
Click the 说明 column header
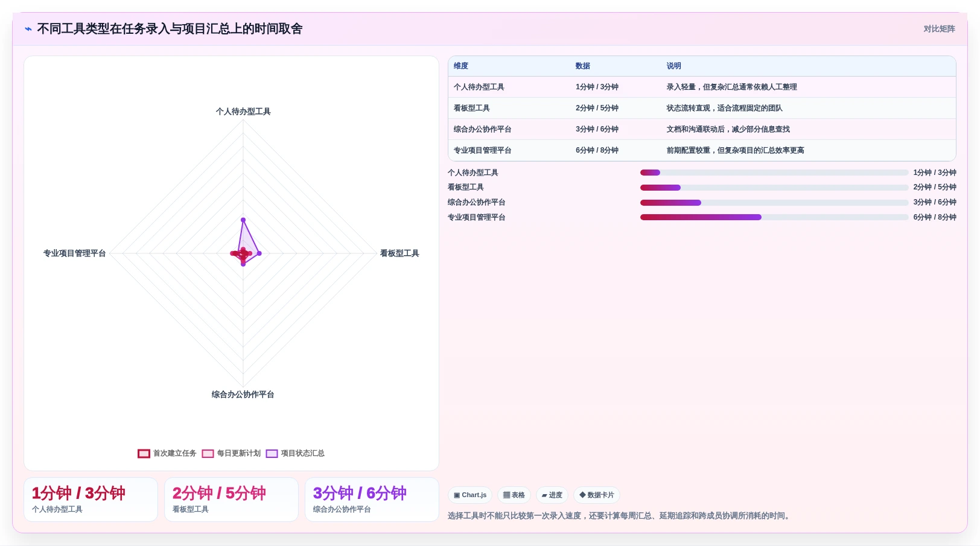tap(674, 66)
